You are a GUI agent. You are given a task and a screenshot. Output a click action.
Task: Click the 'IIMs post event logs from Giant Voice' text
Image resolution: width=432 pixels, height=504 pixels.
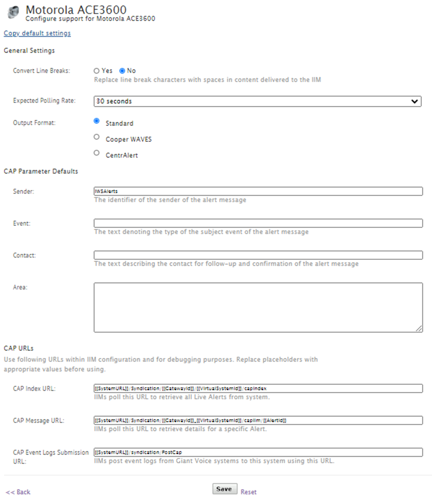point(214,461)
